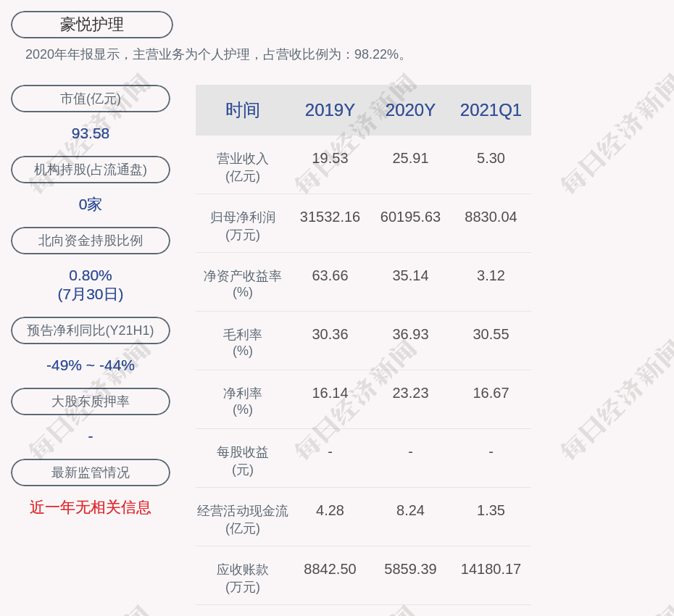Image resolution: width=674 pixels, height=616 pixels.
Task: Click the forecast range -49% ~ -44%
Action: tap(91, 365)
